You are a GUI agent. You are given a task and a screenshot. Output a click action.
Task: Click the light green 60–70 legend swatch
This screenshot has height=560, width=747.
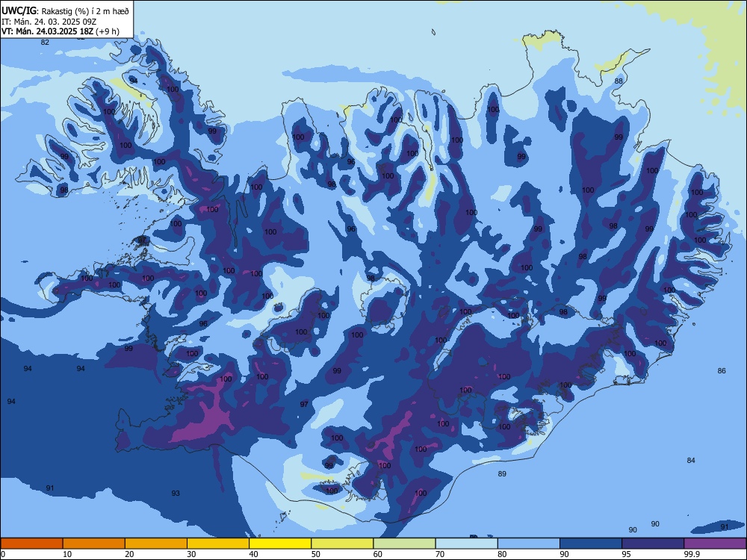404,544
